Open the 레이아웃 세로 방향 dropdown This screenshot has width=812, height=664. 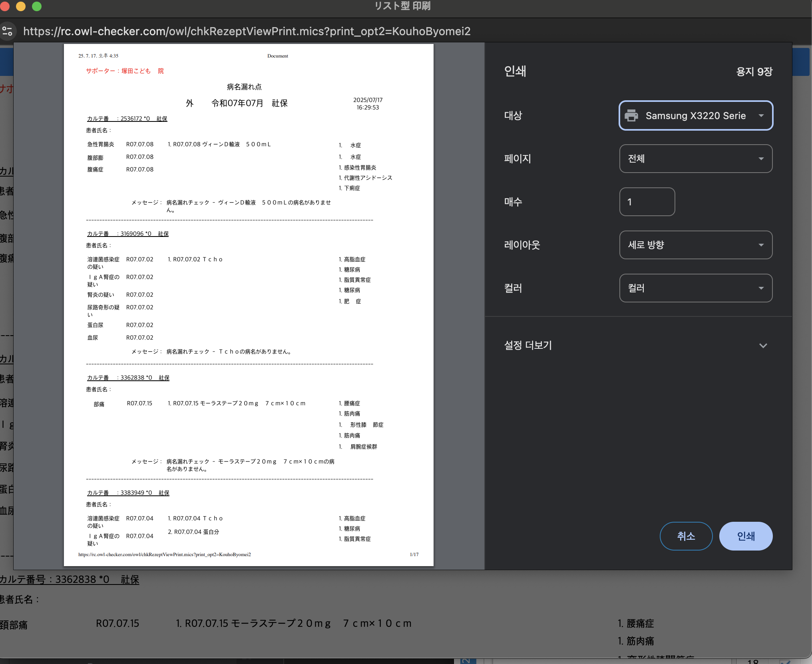tap(696, 245)
